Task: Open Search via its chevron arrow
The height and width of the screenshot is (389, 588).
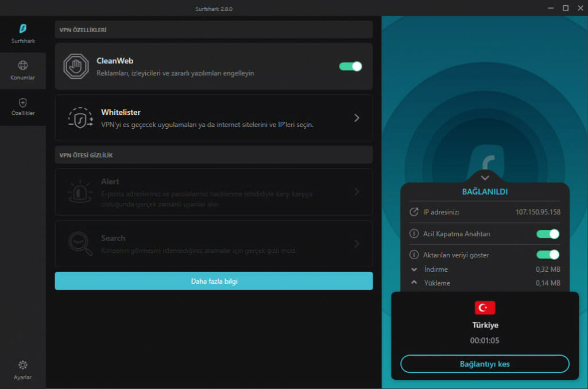Action: pyautogui.click(x=357, y=244)
